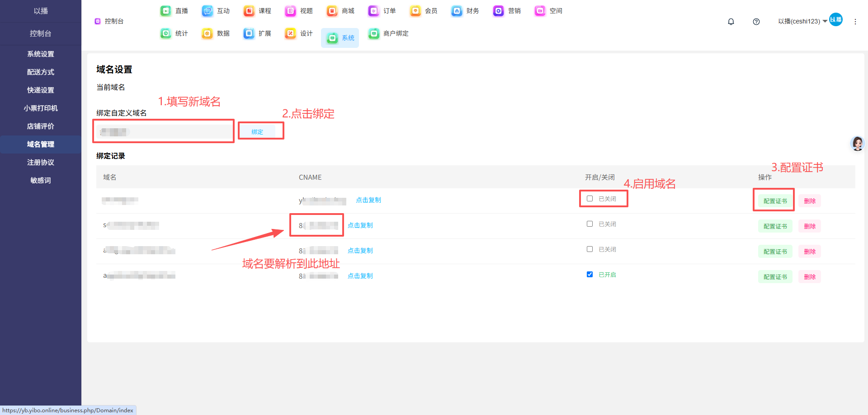Click 删除 button in the last row
This screenshot has height=415, width=868.
809,277
